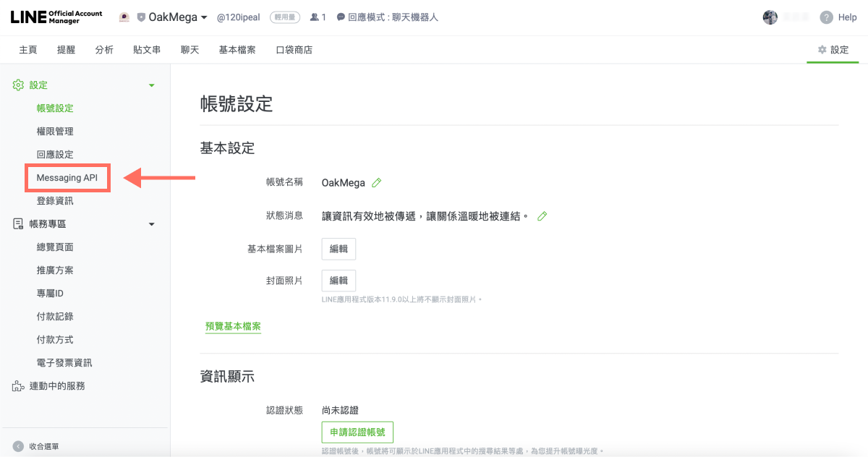Open the 口袋商店 tab
868x457 pixels.
pos(294,50)
